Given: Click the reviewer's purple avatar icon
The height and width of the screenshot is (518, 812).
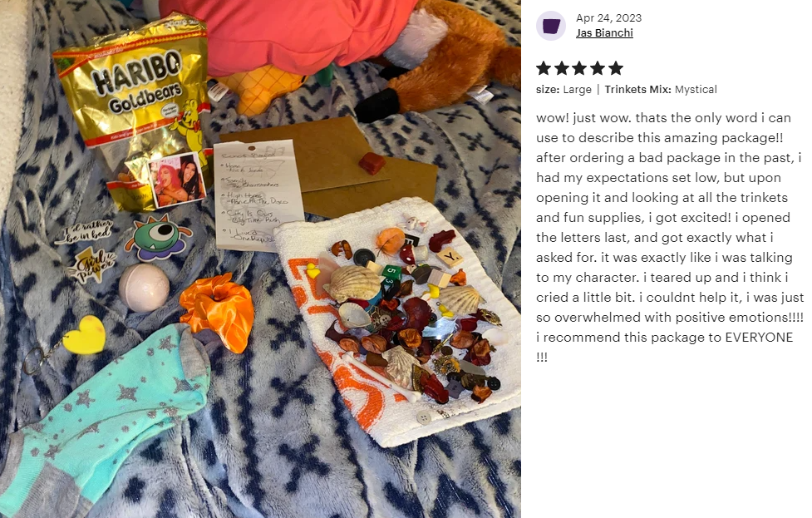Looking at the screenshot, I should click(x=550, y=26).
